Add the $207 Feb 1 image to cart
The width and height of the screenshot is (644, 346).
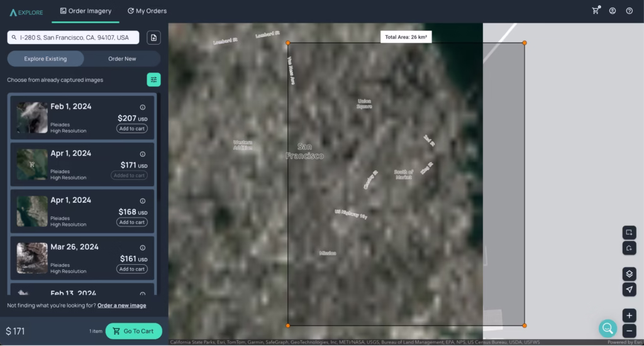point(132,128)
